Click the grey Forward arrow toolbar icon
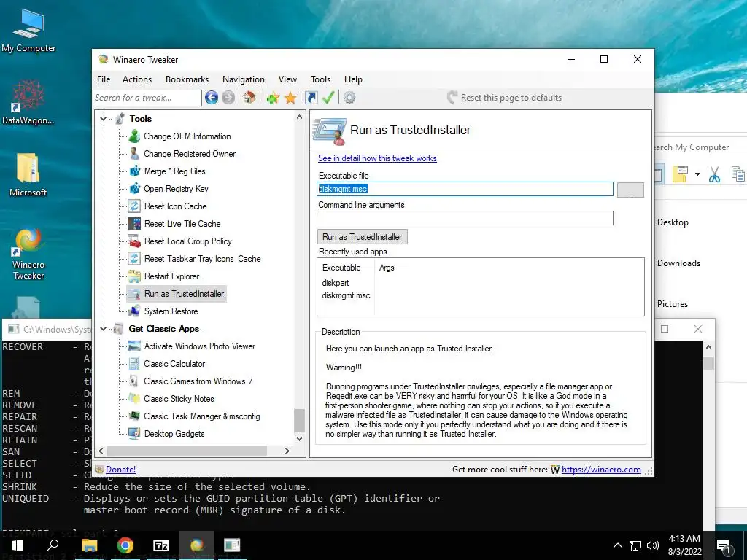 228,98
